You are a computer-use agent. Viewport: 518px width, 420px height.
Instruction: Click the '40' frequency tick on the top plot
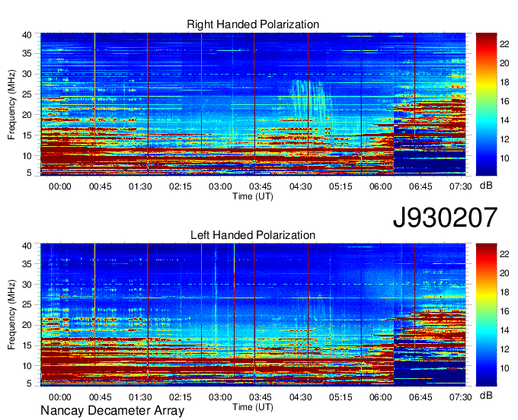[27, 35]
